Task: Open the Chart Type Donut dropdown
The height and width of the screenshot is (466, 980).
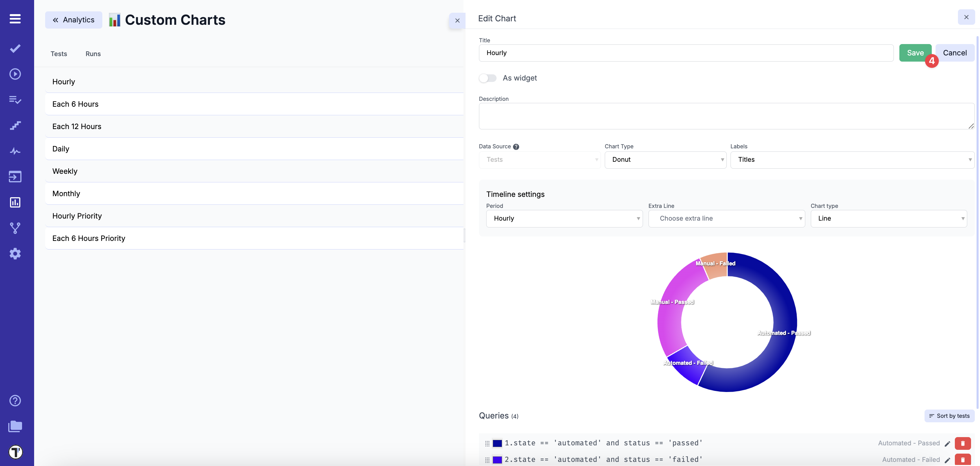Action: point(665,160)
